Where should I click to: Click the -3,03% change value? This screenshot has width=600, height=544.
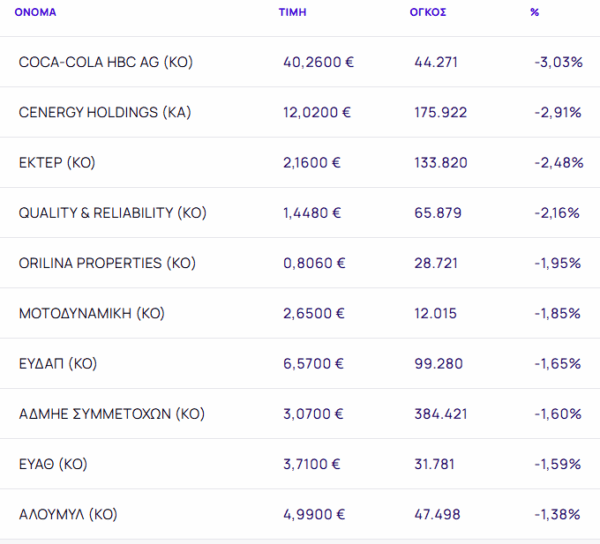click(x=559, y=62)
